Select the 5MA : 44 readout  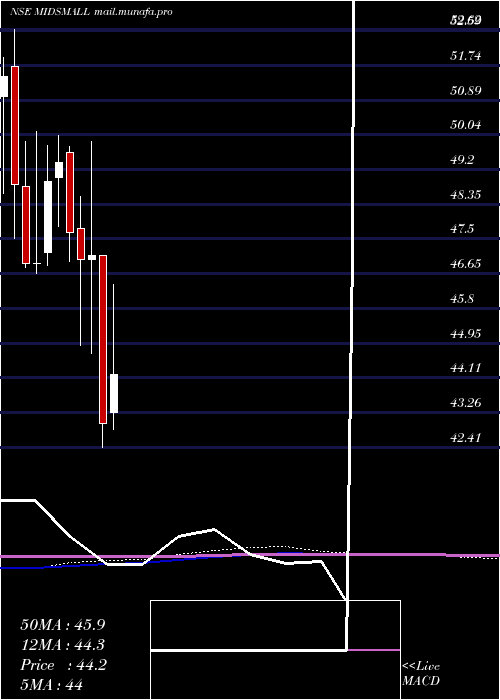point(51,684)
